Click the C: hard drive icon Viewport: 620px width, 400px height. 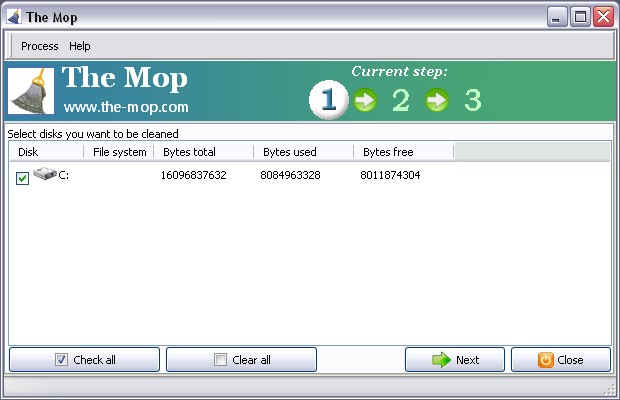pyautogui.click(x=45, y=174)
